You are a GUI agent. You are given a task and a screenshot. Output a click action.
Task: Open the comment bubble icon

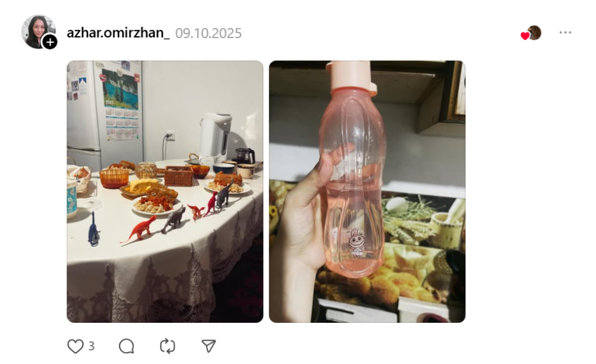(x=126, y=346)
